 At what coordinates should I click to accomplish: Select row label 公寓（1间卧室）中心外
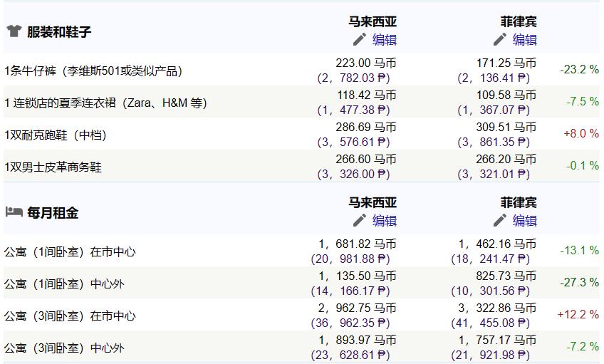coord(64,284)
